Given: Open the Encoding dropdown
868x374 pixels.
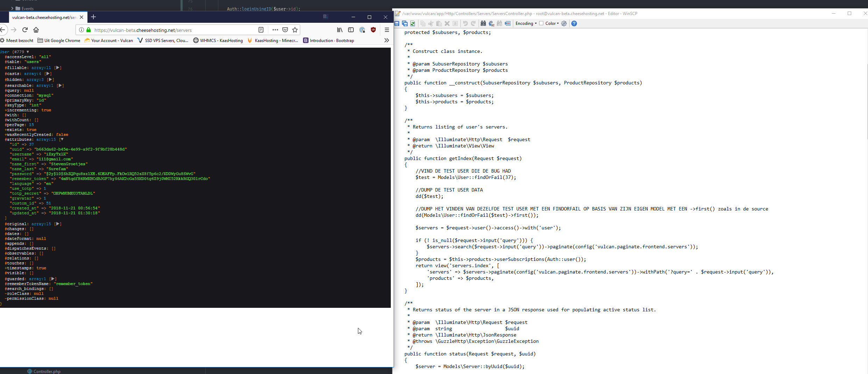Looking at the screenshot, I should [526, 23].
